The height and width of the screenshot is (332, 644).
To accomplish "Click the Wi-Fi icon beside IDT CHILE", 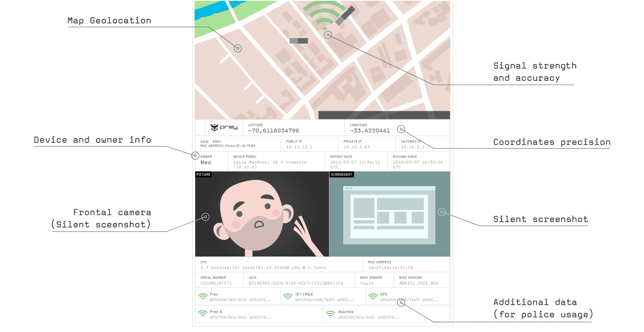I will pyautogui.click(x=288, y=297).
